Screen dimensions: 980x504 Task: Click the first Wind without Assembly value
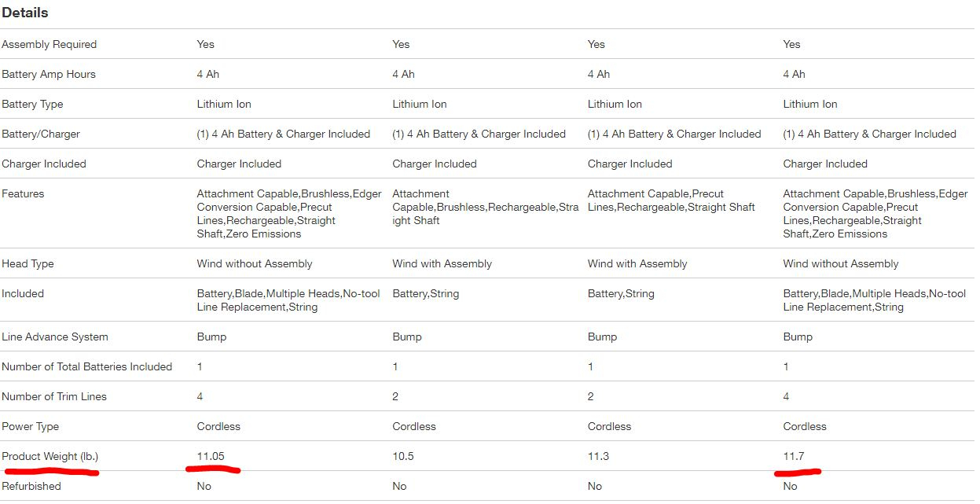tap(255, 263)
